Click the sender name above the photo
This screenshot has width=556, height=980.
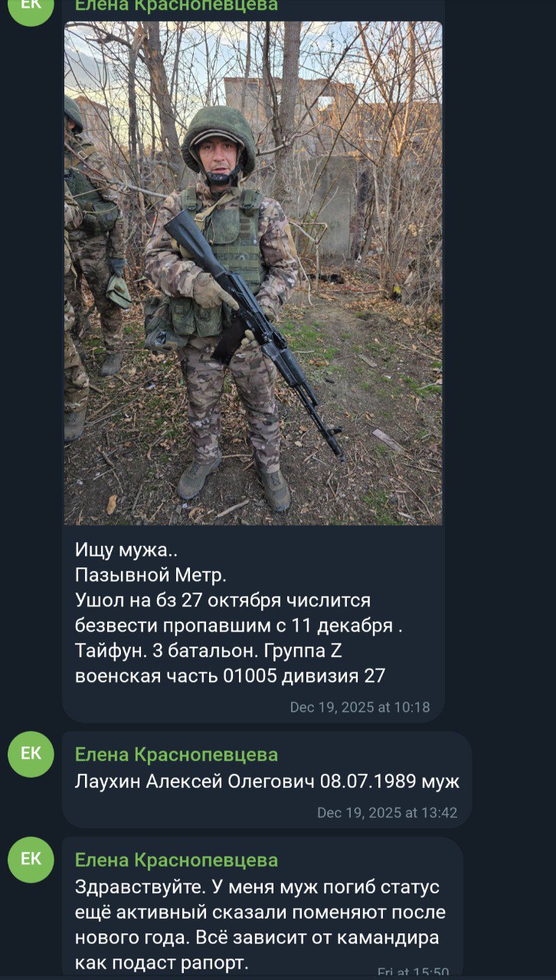[176, 6]
